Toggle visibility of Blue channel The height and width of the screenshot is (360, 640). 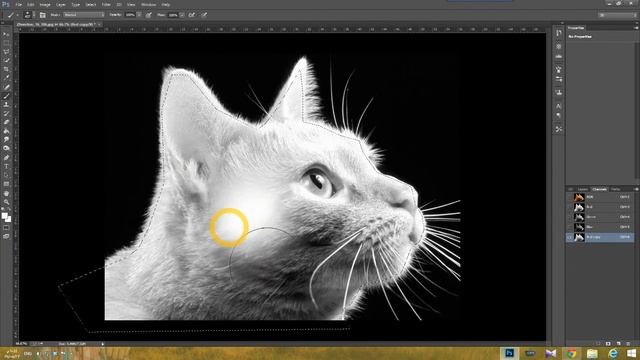click(570, 227)
